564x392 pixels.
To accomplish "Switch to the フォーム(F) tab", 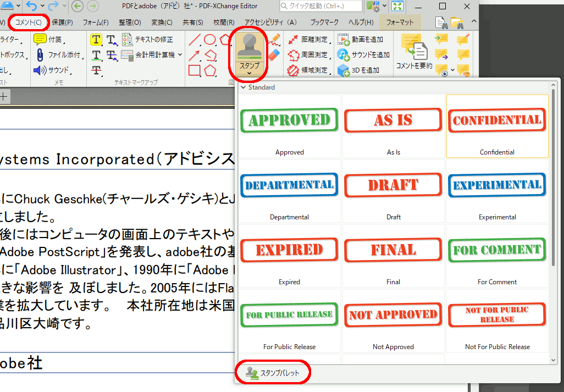I will [96, 23].
